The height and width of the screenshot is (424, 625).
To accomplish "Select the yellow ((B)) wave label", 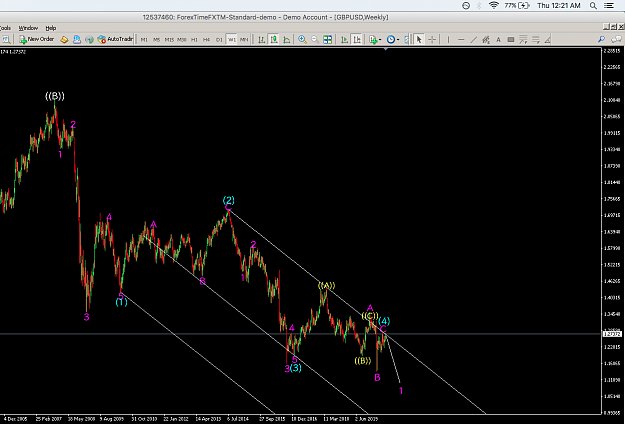I will point(363,361).
